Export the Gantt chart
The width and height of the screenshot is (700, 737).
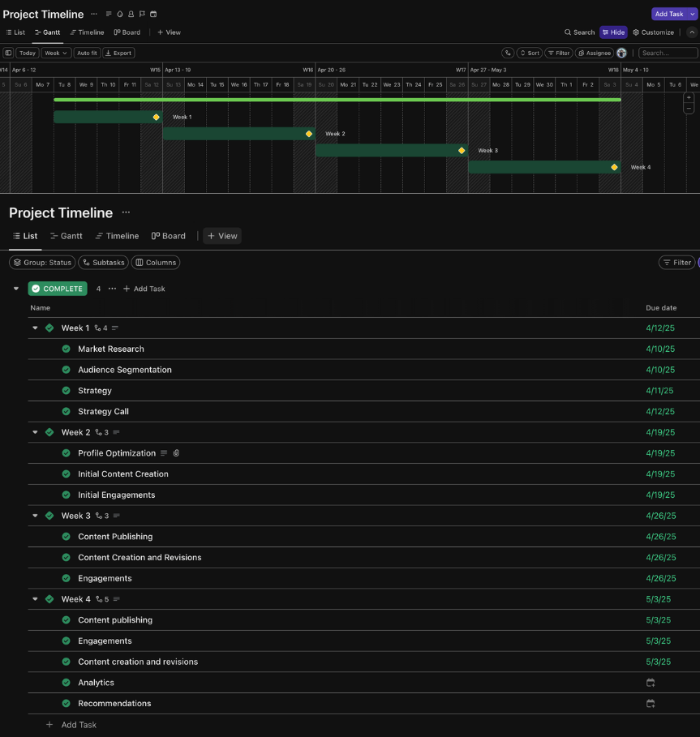pyautogui.click(x=118, y=54)
